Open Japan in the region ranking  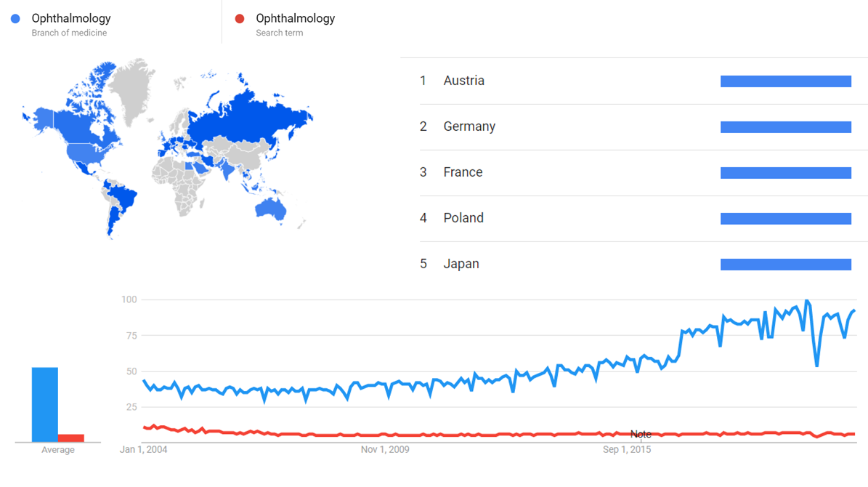click(x=461, y=264)
